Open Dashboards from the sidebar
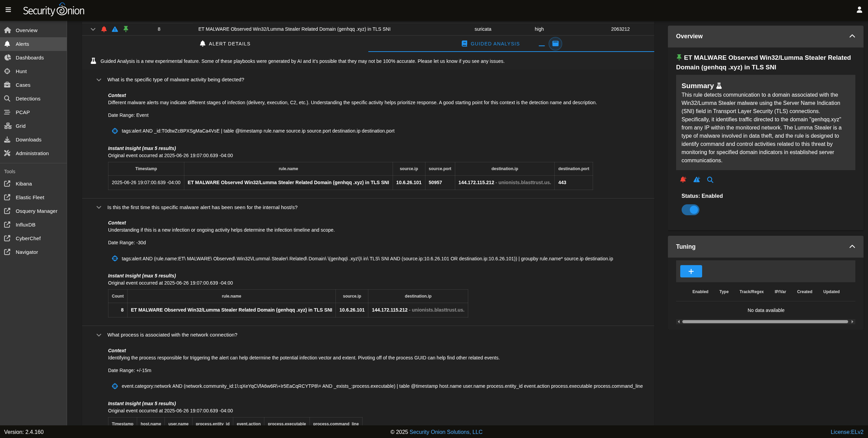The image size is (868, 438). point(33,57)
